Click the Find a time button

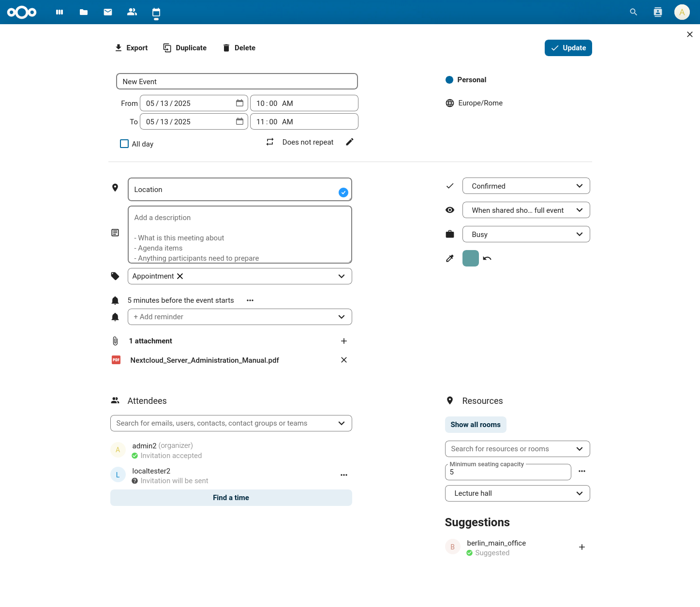231,498
